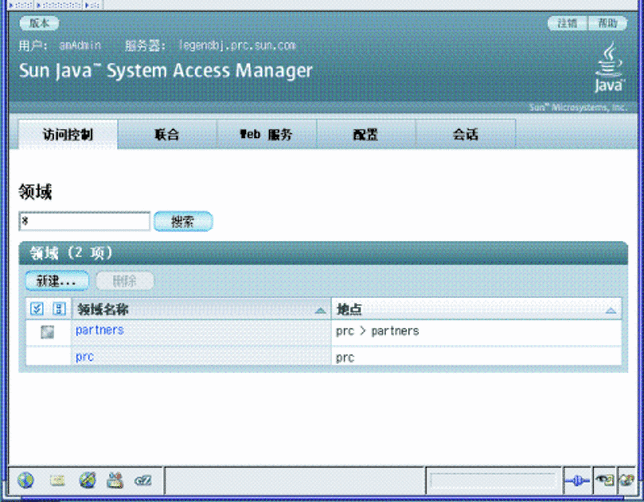Click the Java logo in the header

610,67
